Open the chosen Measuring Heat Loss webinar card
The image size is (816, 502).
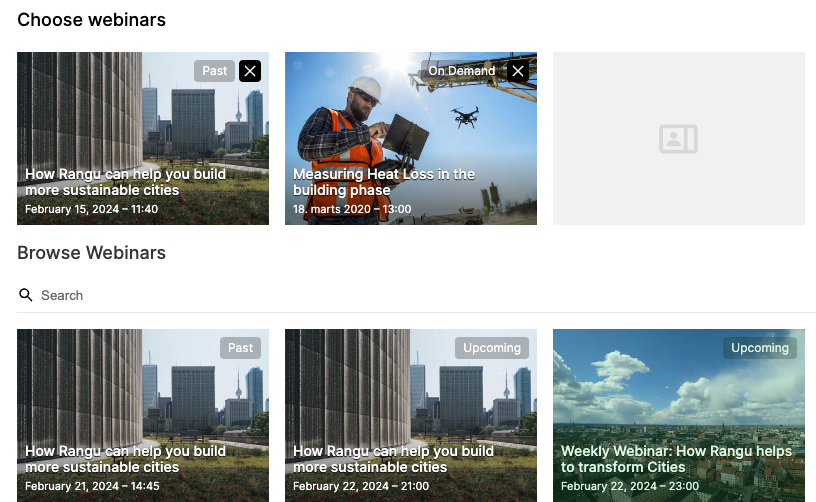click(x=411, y=138)
